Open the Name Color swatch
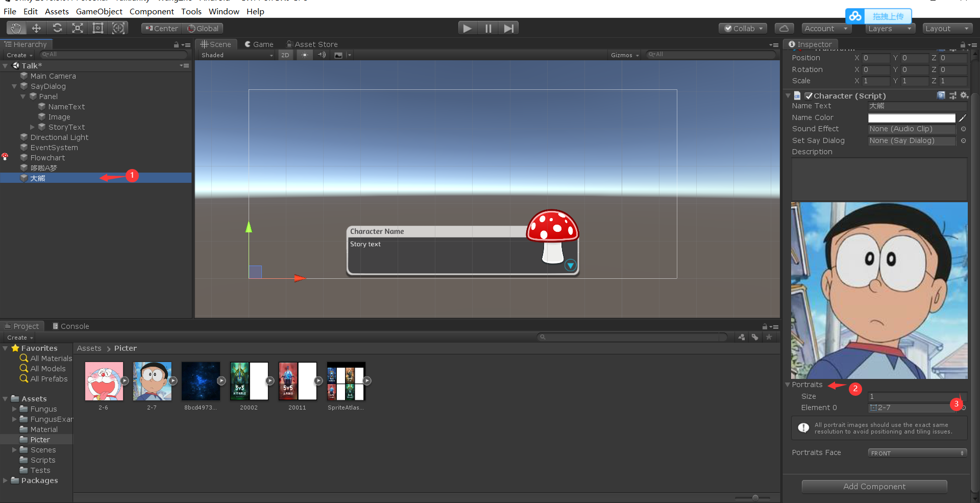This screenshot has width=980, height=503. point(912,118)
